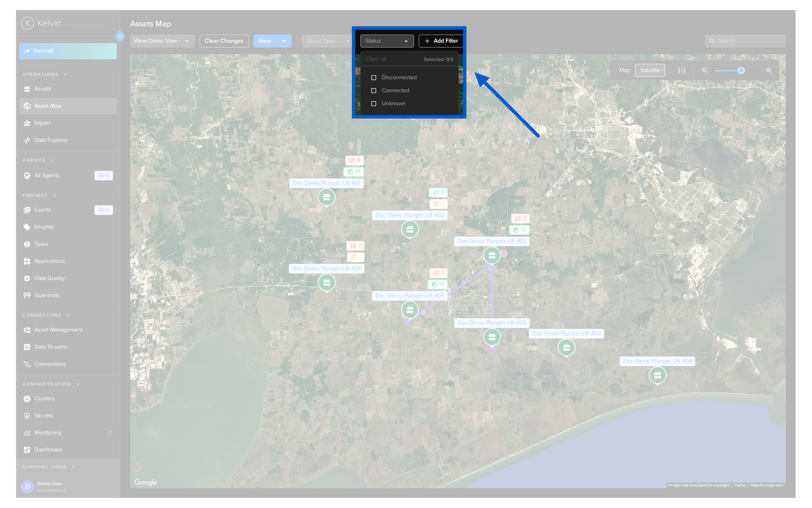Click the Data Streams icon
This screenshot has height=508, width=812.
click(27, 347)
